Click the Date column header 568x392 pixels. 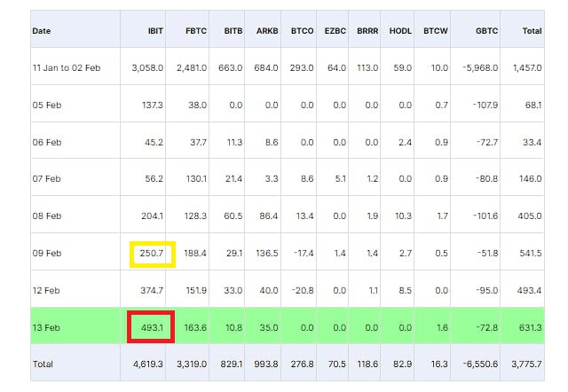point(42,31)
